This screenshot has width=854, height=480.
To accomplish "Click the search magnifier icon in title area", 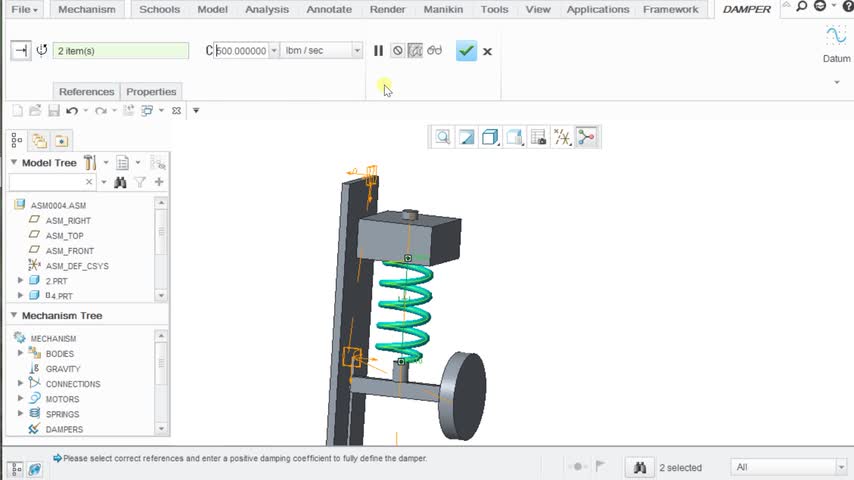I will click(x=802, y=7).
